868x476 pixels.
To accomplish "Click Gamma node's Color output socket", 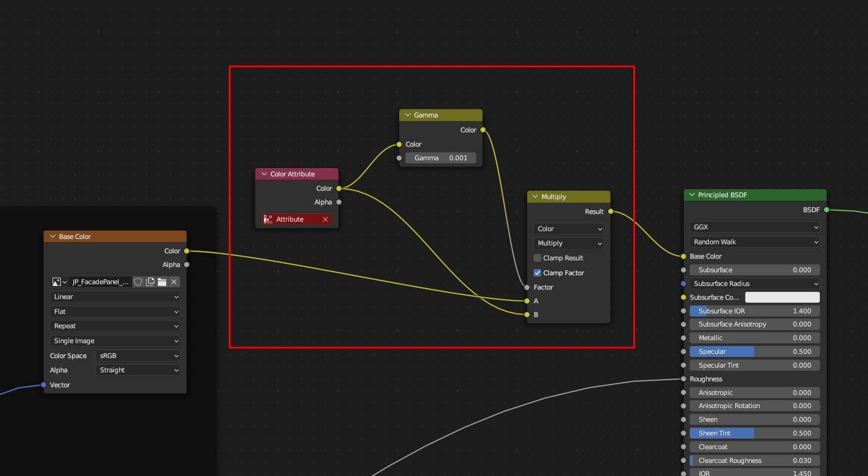I will (x=483, y=130).
